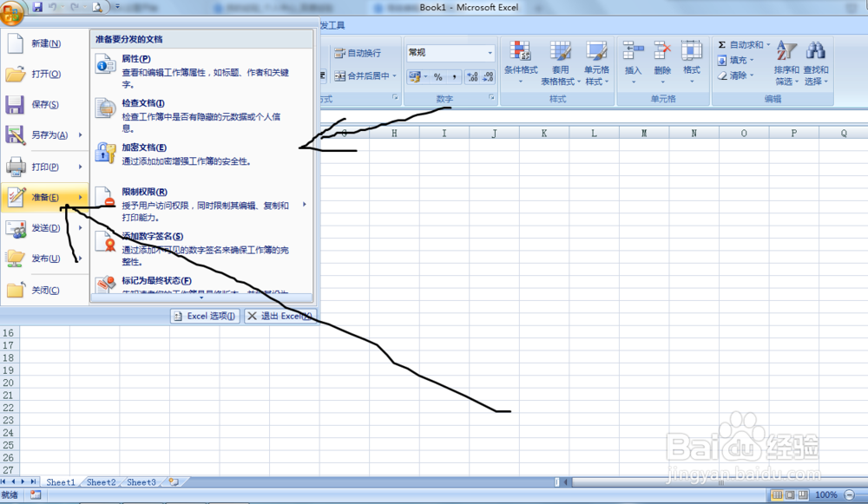The width and height of the screenshot is (868, 504).
Task: Open Excel 选项(I) button
Action: (205, 316)
